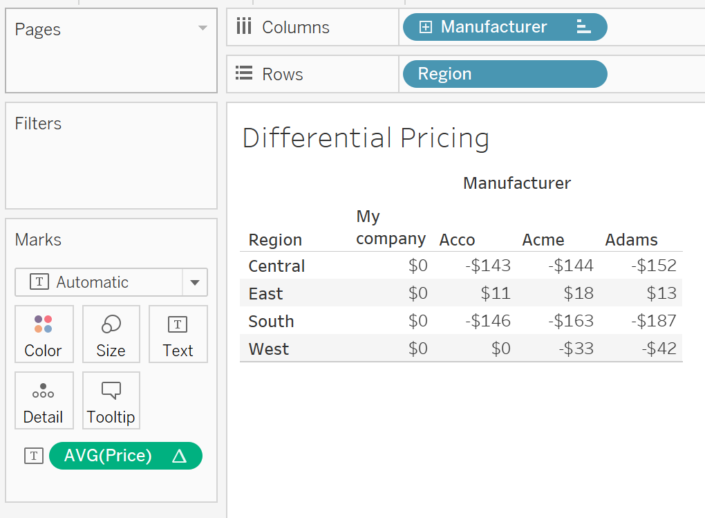Click the Rows shelf icon

coord(244,73)
